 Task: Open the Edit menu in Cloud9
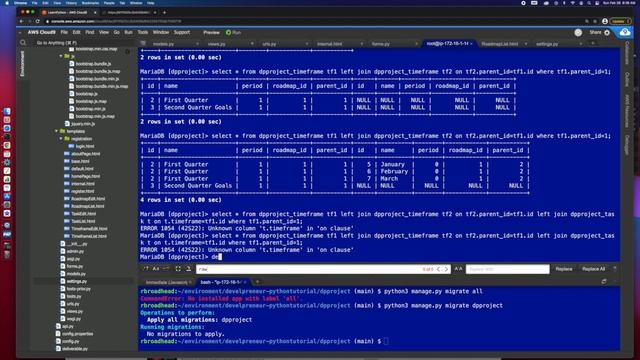coord(76,32)
